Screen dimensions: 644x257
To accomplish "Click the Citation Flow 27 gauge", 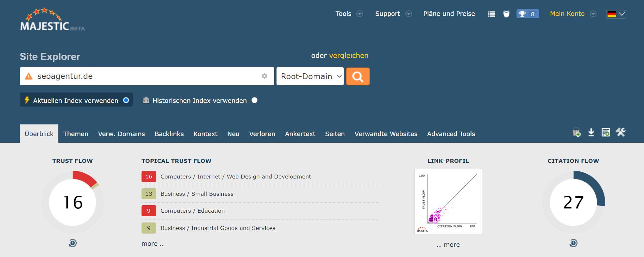I will (x=573, y=202).
